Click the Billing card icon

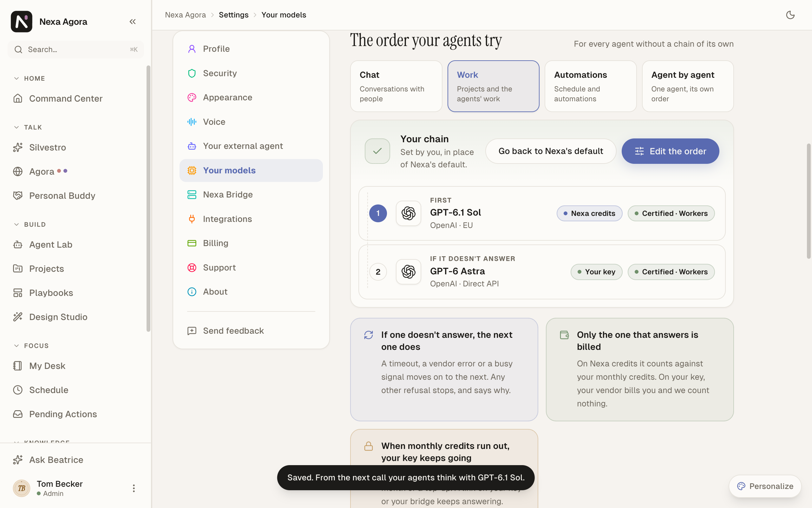point(192,243)
